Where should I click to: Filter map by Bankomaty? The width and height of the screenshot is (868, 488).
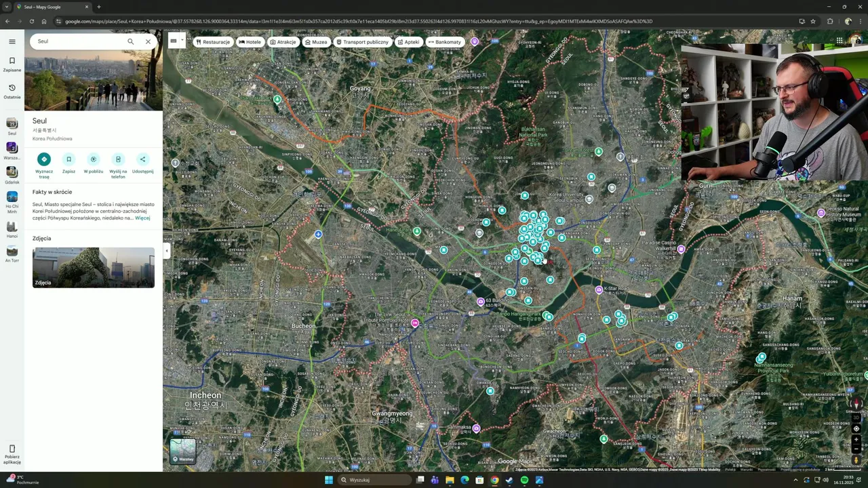click(x=445, y=42)
